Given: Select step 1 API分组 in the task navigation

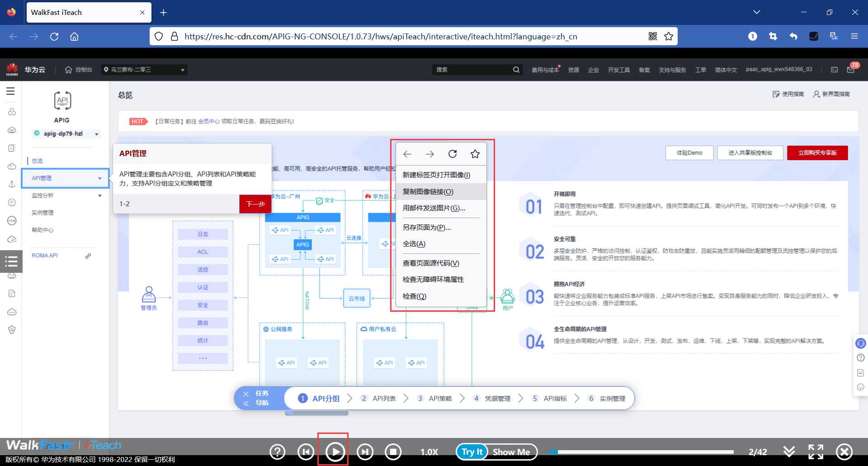Looking at the screenshot, I should tap(319, 399).
